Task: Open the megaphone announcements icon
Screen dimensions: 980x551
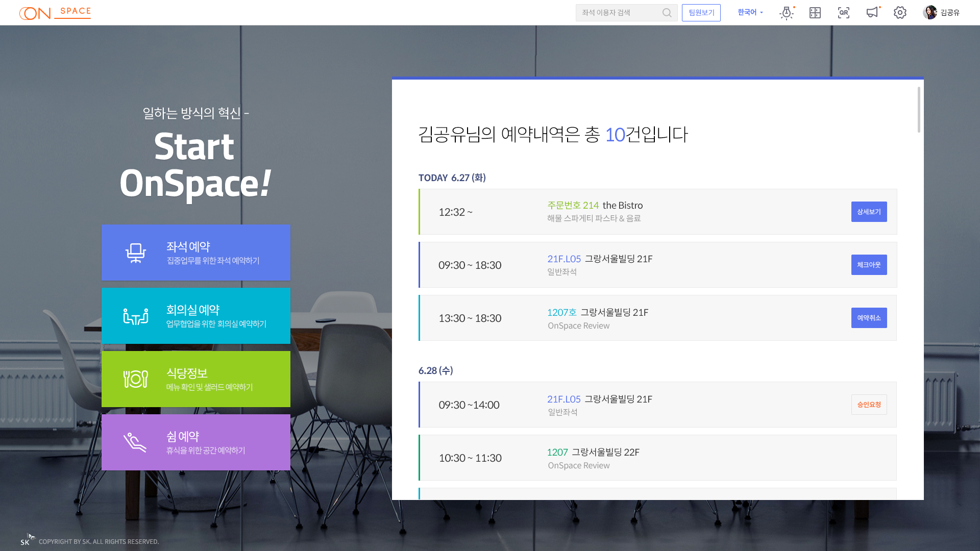Action: click(872, 12)
